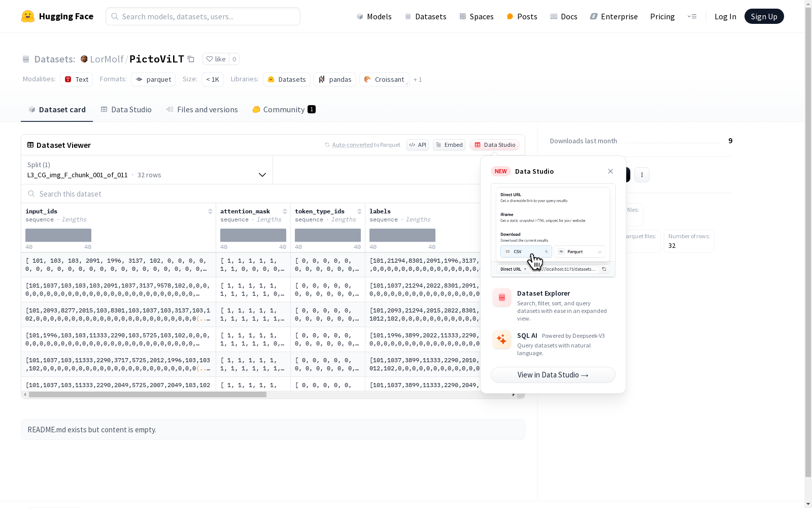Switch to the Files and versions tab
The width and height of the screenshot is (812, 508).
pos(202,109)
